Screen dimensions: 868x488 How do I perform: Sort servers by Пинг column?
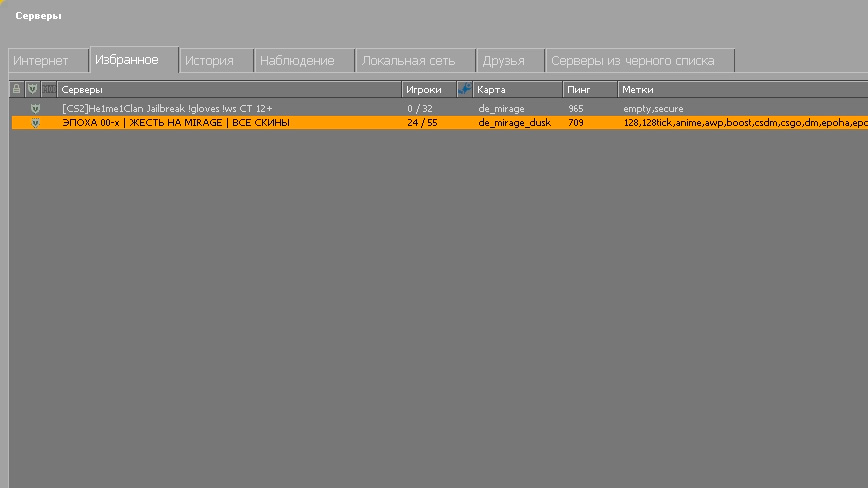coord(590,89)
